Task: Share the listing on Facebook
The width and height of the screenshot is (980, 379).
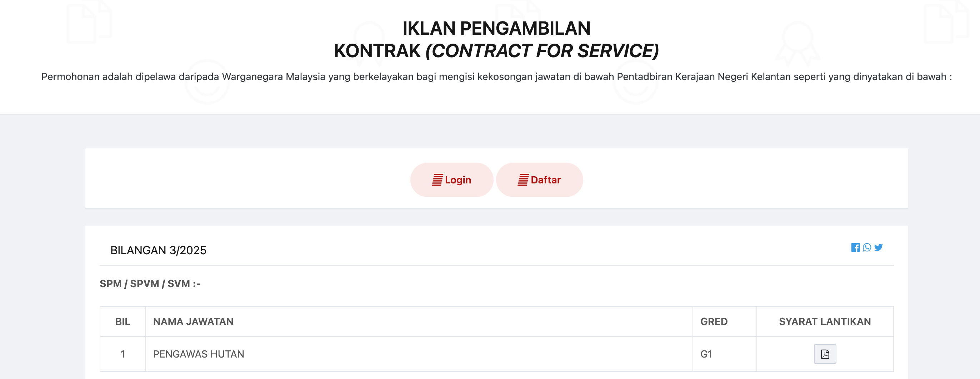Action: 855,247
